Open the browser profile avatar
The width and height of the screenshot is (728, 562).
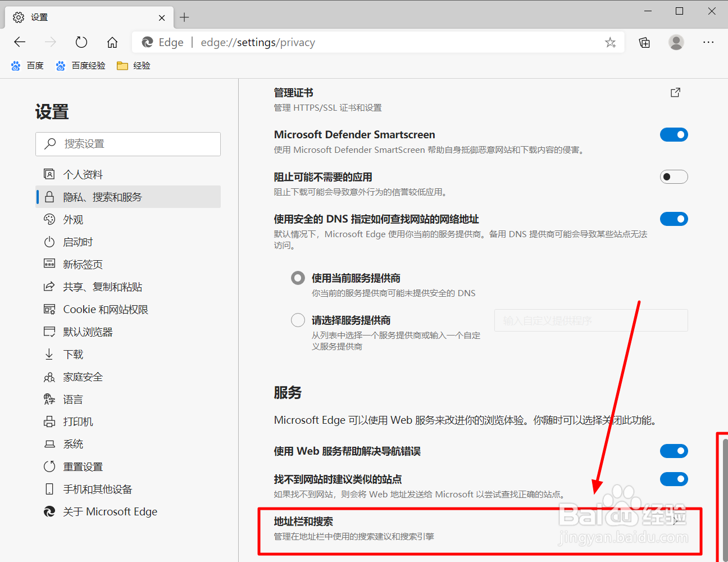(676, 42)
